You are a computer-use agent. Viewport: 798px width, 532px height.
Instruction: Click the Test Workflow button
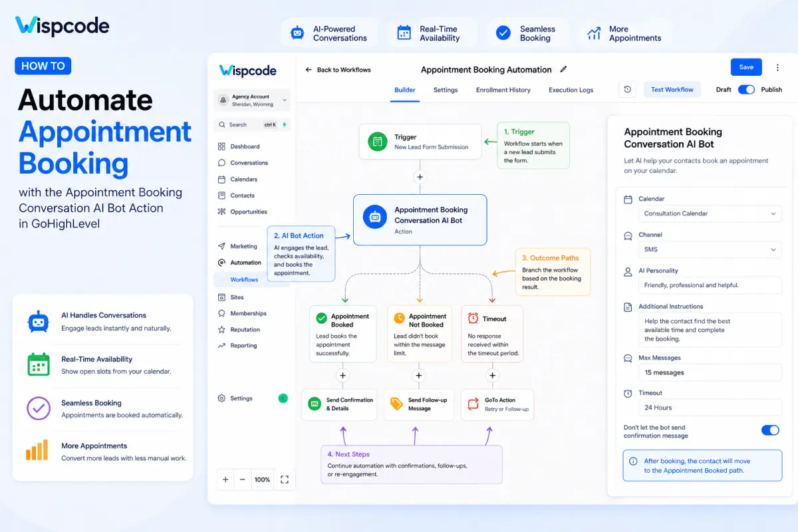click(x=672, y=90)
